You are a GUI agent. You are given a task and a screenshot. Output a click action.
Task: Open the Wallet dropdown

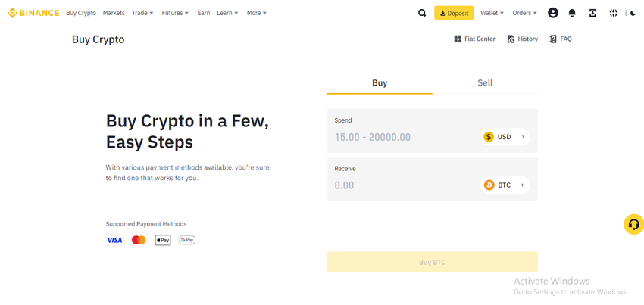point(492,13)
